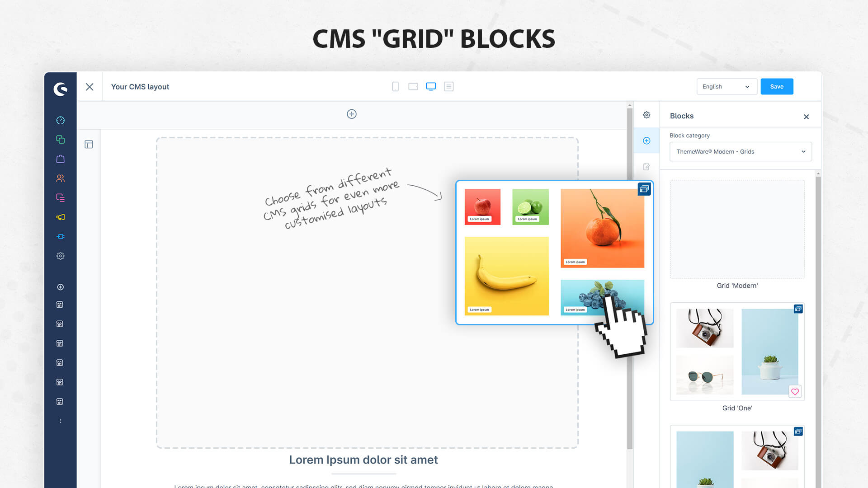Close the Blocks panel
Image resolution: width=868 pixels, height=488 pixels.
coord(806,116)
